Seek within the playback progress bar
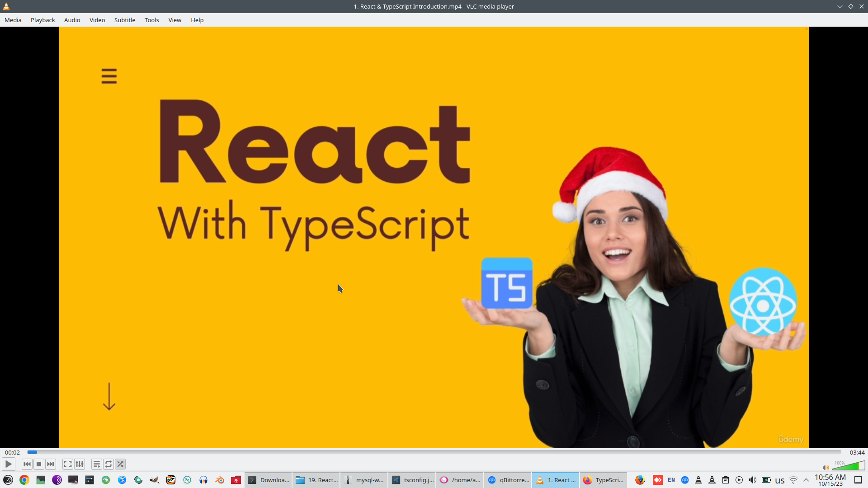Screen dimensions: 868x488 click(434, 452)
